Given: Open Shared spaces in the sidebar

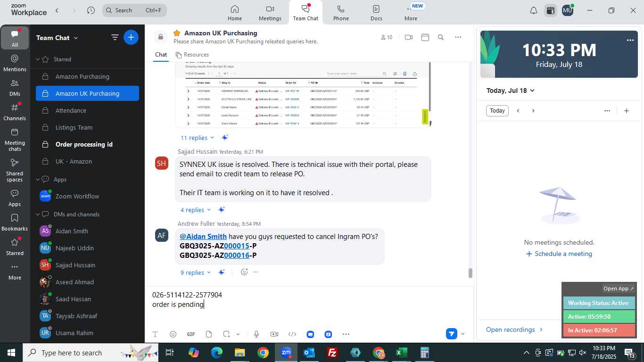Looking at the screenshot, I should (15, 170).
